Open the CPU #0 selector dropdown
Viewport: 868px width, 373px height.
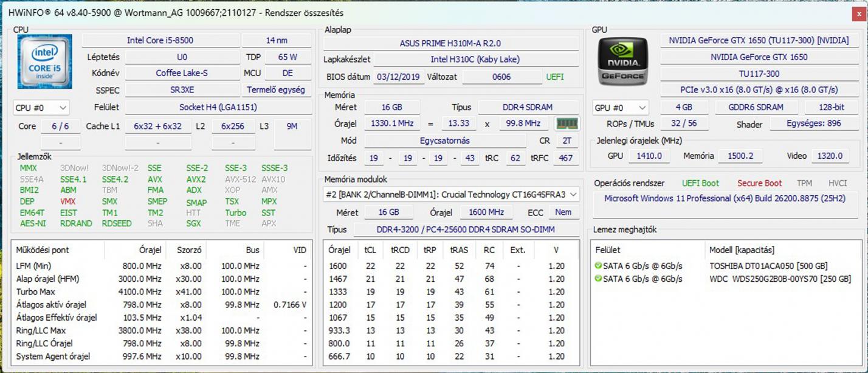pyautogui.click(x=41, y=108)
